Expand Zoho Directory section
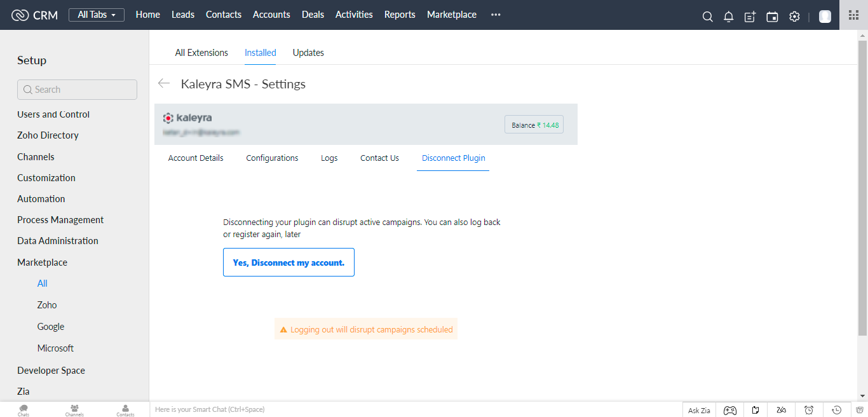 coord(48,135)
